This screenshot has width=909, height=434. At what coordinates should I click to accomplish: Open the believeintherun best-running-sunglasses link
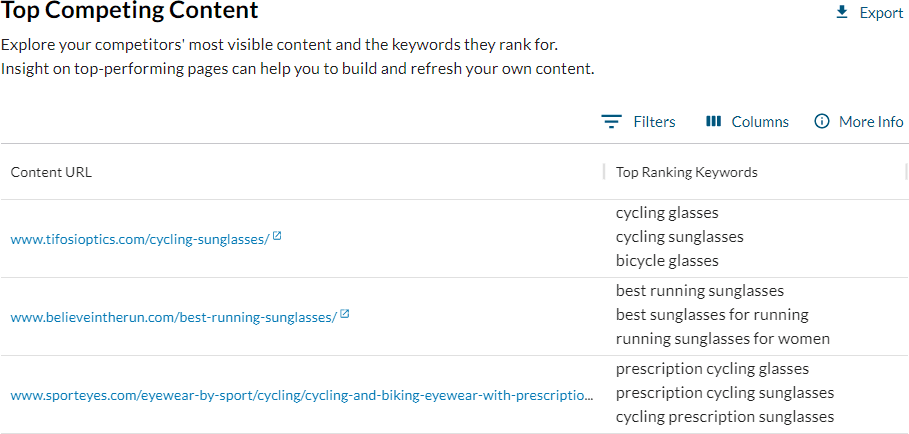tap(173, 316)
